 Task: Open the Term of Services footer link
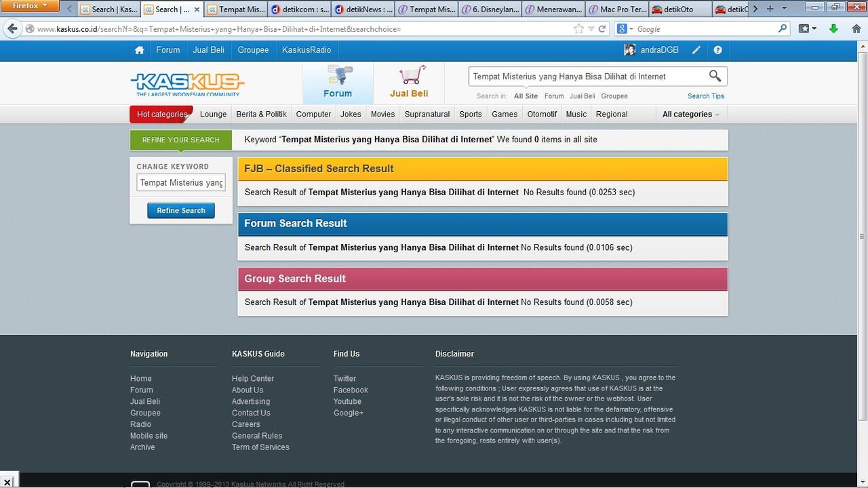(260, 447)
